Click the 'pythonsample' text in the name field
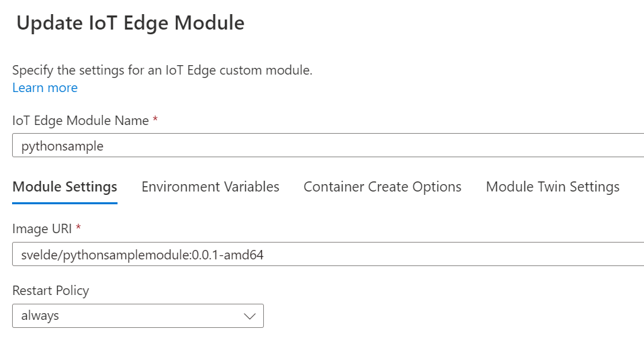The image size is (644, 340). [x=62, y=146]
